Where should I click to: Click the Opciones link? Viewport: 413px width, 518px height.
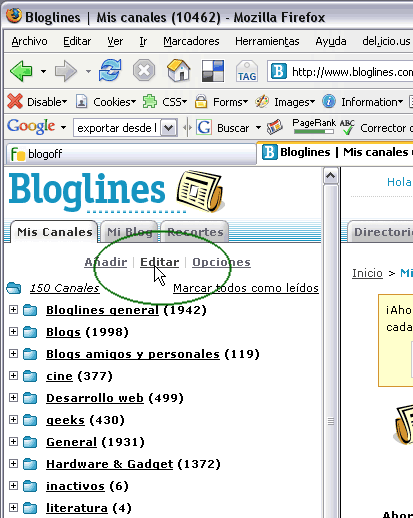[x=221, y=262]
